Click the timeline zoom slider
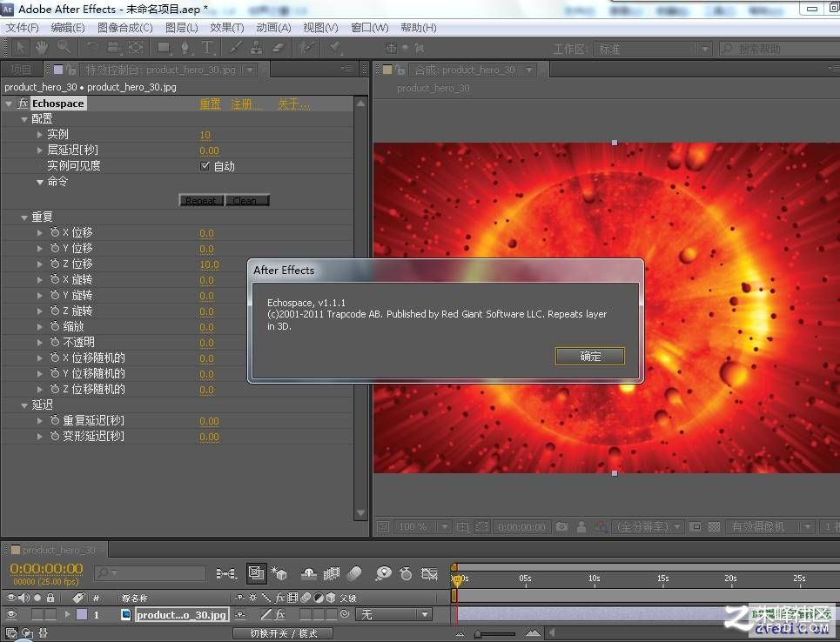Viewport: 840px width, 642px height. [495, 634]
